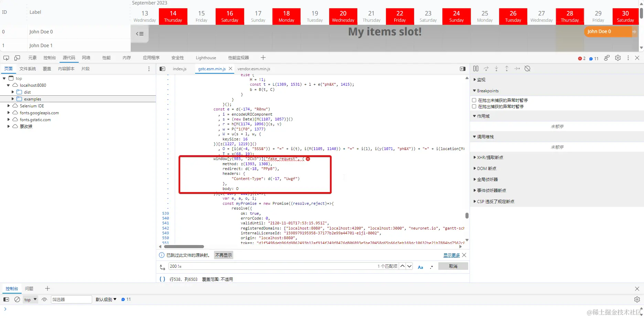Screen dimensions: 644x318
Task: Clear the console output
Action: 17,299
